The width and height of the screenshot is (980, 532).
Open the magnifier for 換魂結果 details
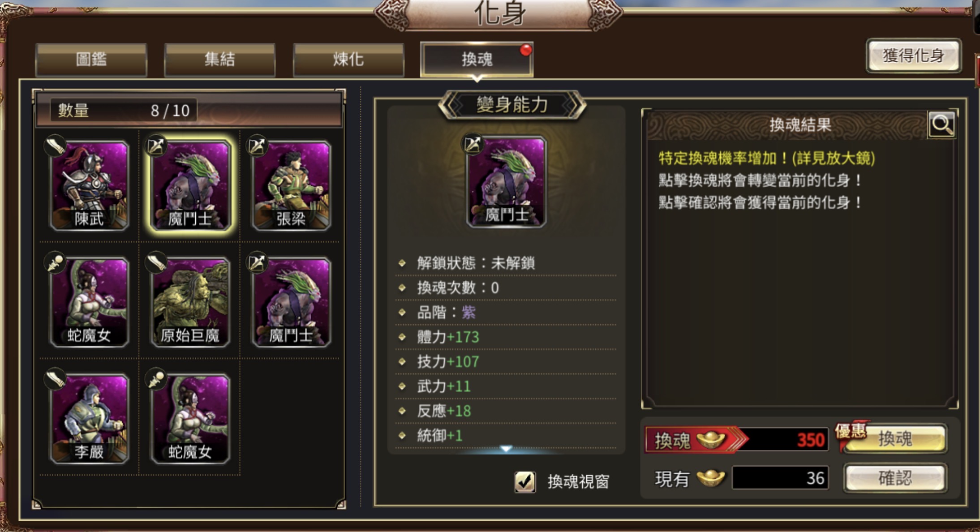click(x=941, y=124)
